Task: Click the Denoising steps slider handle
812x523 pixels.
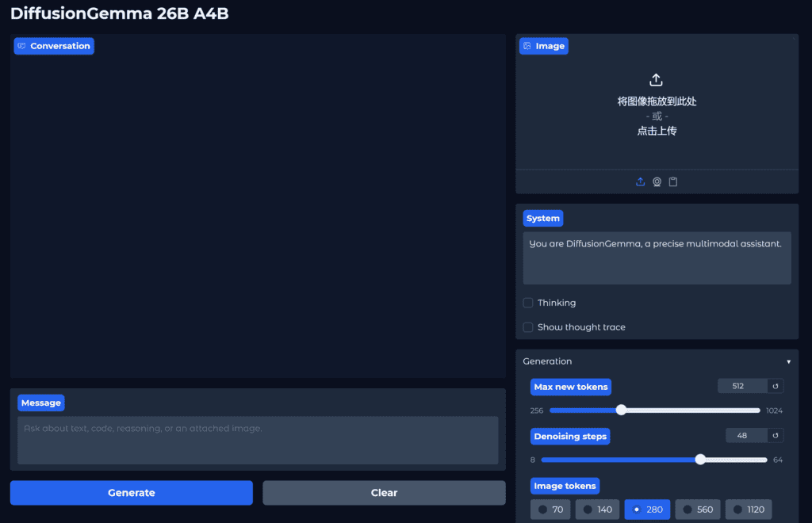Action: (x=700, y=460)
